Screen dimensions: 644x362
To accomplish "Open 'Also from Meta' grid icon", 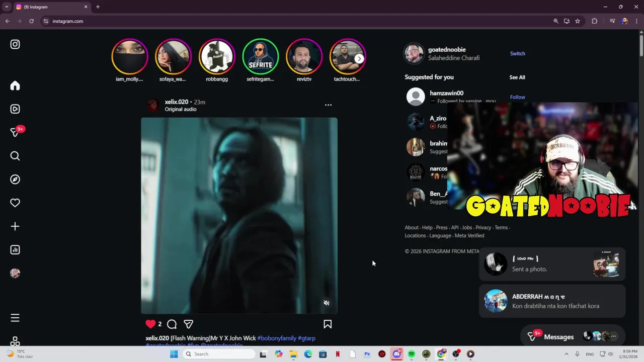I will [15, 341].
